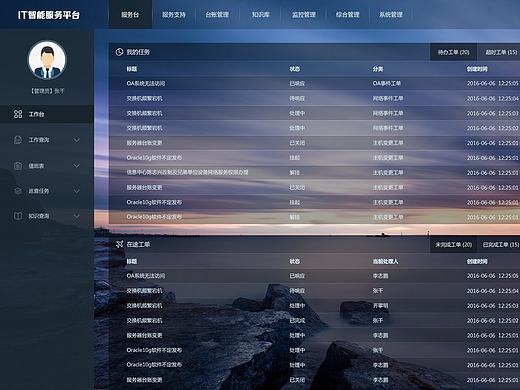Click 已响应 status in 我的任务 table
The width and height of the screenshot is (520, 390).
[x=297, y=83]
